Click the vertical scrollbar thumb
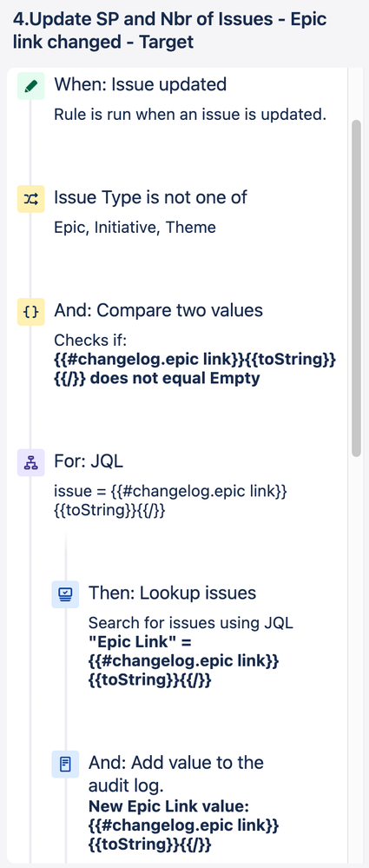 [x=357, y=288]
